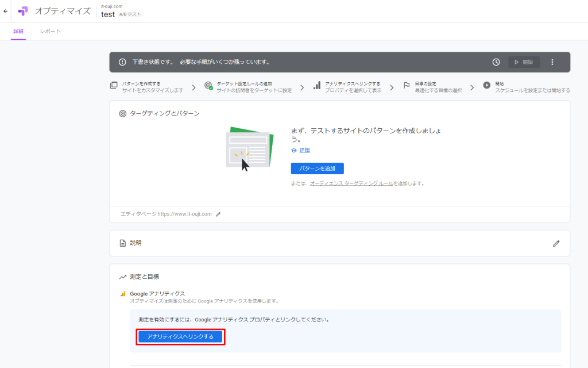Image resolution: width=588 pixels, height=368 pixels.
Task: Open オーディエンス ターゲティング ルール link
Action: (x=351, y=183)
